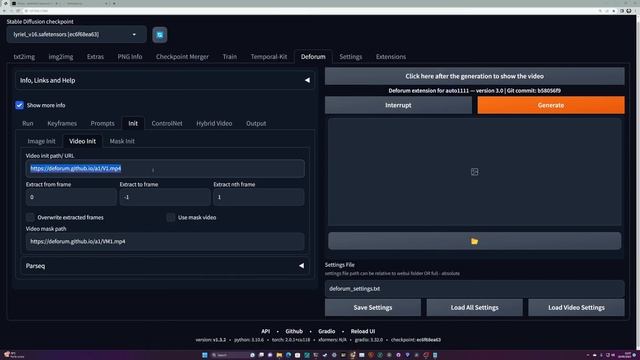Open the top Settings tab

(350, 57)
